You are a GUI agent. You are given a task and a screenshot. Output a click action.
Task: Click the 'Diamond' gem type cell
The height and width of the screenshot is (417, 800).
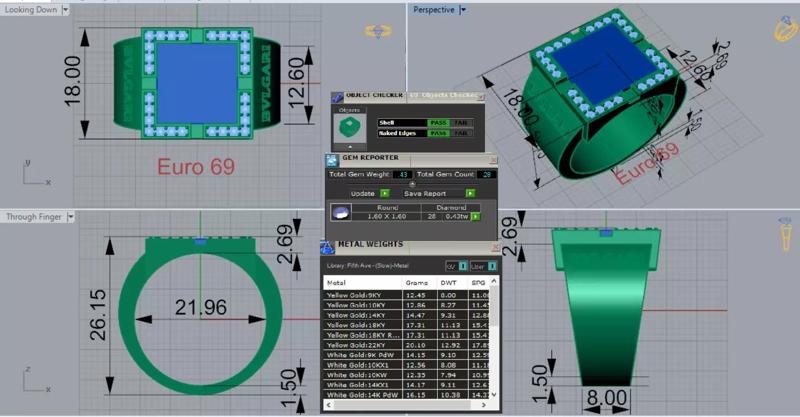[451, 208]
